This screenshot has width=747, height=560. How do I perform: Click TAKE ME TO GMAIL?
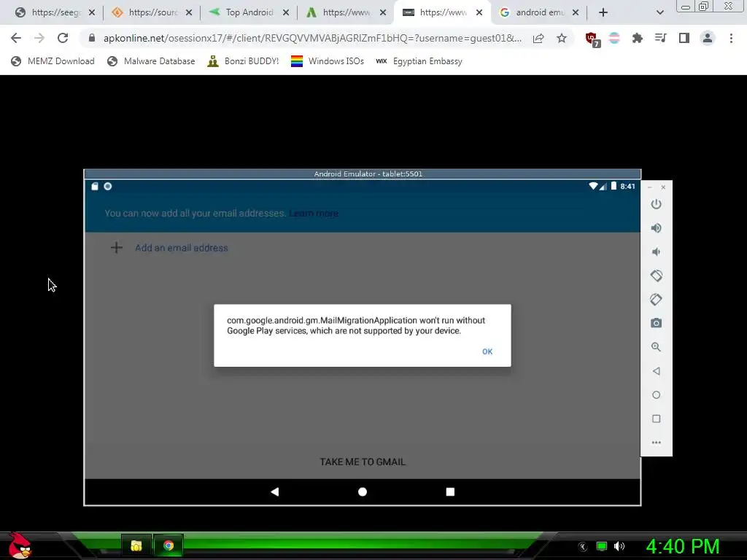coord(363,462)
